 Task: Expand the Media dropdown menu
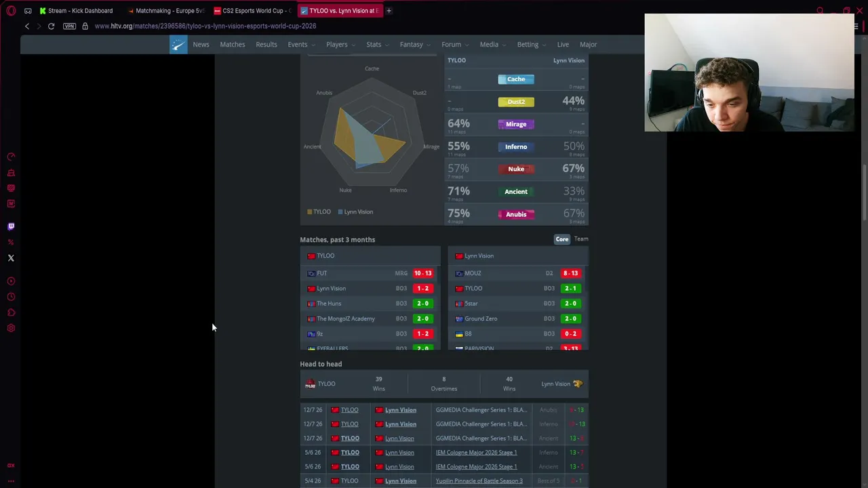(x=493, y=45)
